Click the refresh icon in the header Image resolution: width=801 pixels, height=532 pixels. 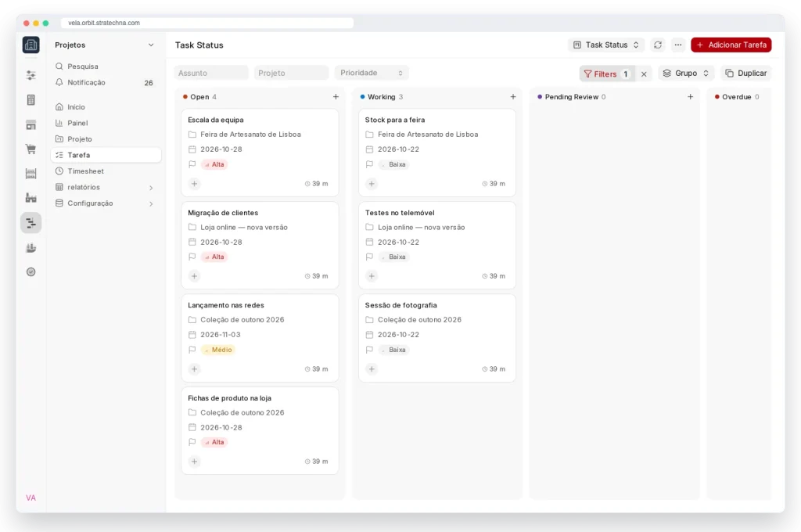point(657,45)
